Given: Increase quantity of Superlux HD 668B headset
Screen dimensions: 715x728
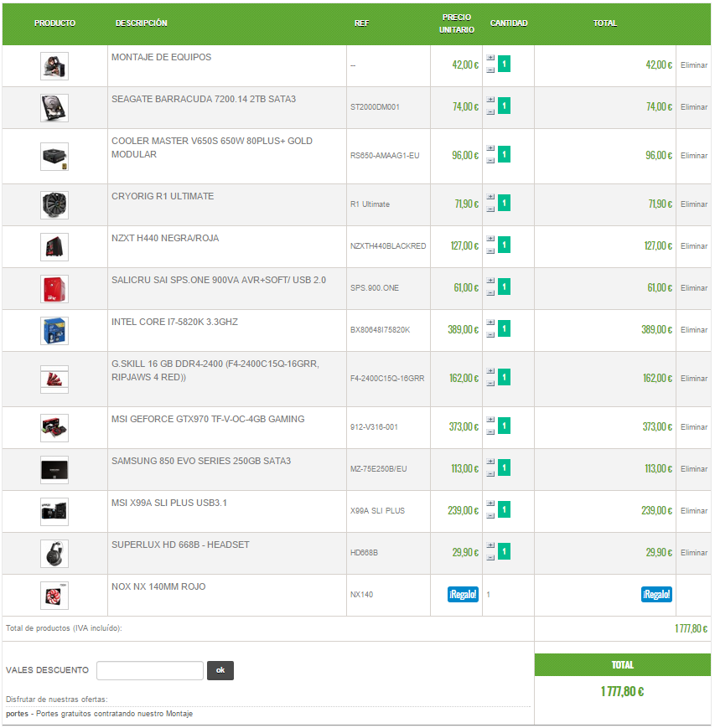Looking at the screenshot, I should tap(490, 545).
